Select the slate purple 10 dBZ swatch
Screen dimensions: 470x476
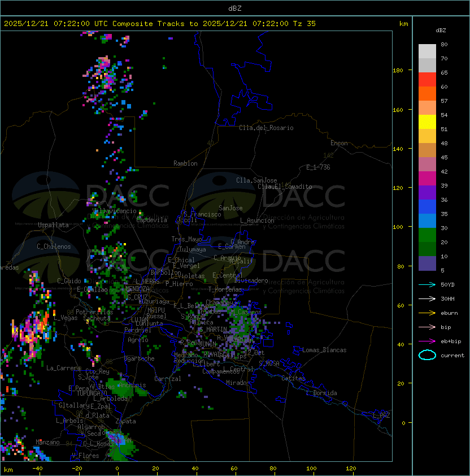427,263
